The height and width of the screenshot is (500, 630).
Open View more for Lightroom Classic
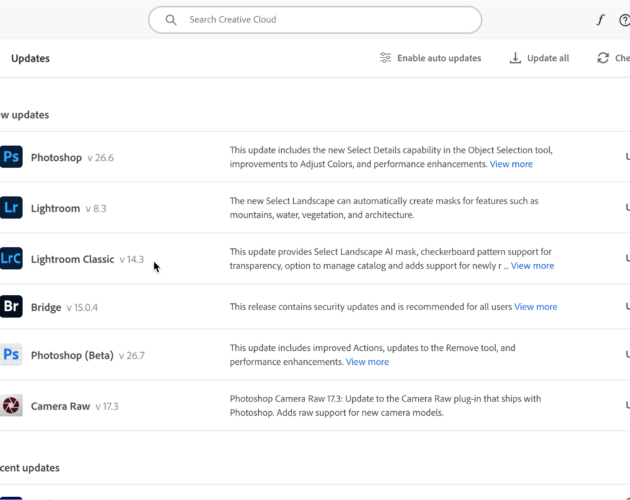(532, 266)
